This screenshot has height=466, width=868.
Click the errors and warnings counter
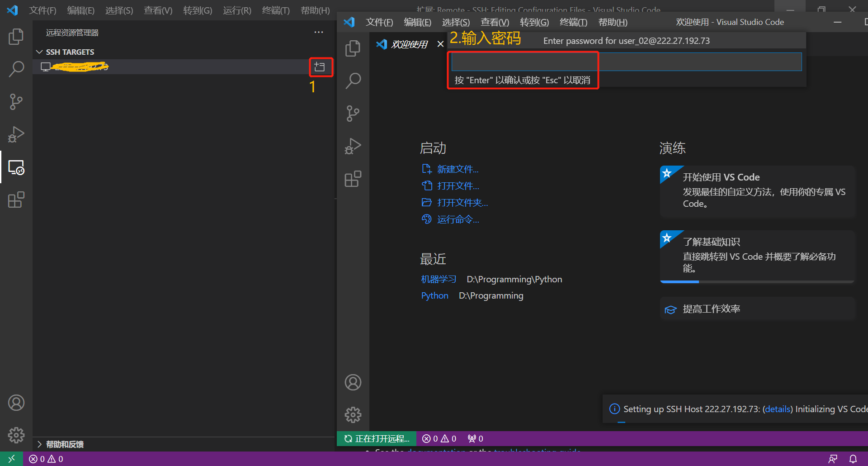tap(45, 458)
